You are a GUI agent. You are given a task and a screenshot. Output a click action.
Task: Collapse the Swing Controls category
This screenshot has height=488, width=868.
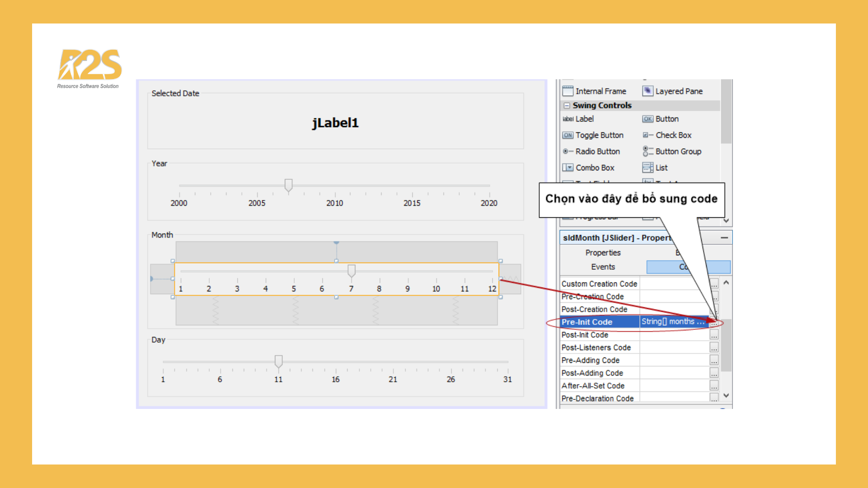pyautogui.click(x=566, y=105)
